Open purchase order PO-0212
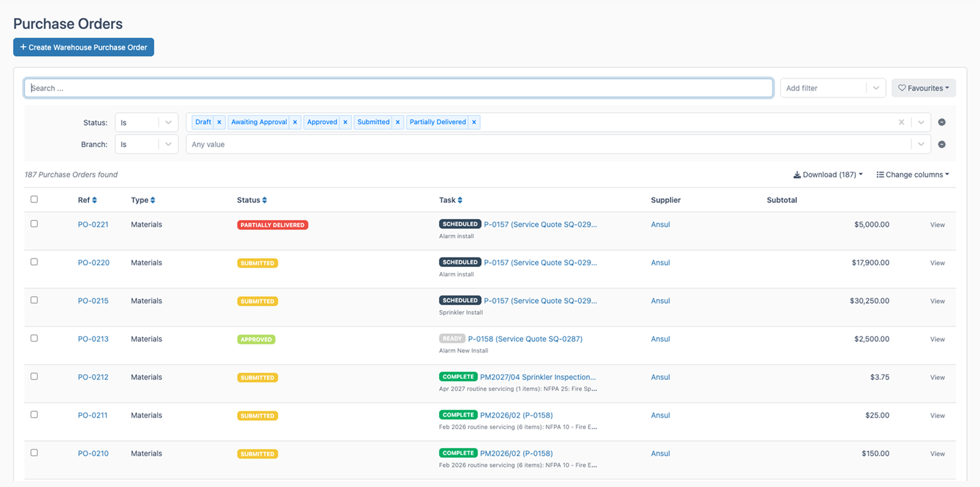 click(x=93, y=377)
